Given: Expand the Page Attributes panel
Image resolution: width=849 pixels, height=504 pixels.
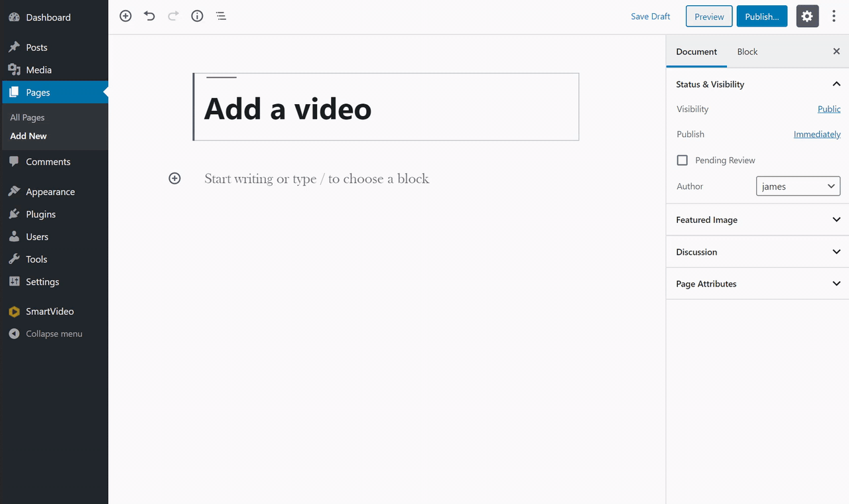Looking at the screenshot, I should [757, 284].
